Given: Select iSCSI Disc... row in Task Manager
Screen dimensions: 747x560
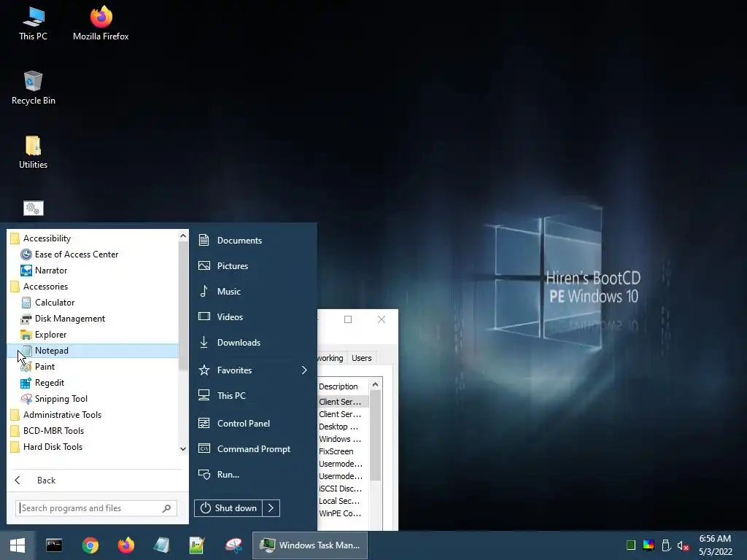Looking at the screenshot, I should (341, 489).
